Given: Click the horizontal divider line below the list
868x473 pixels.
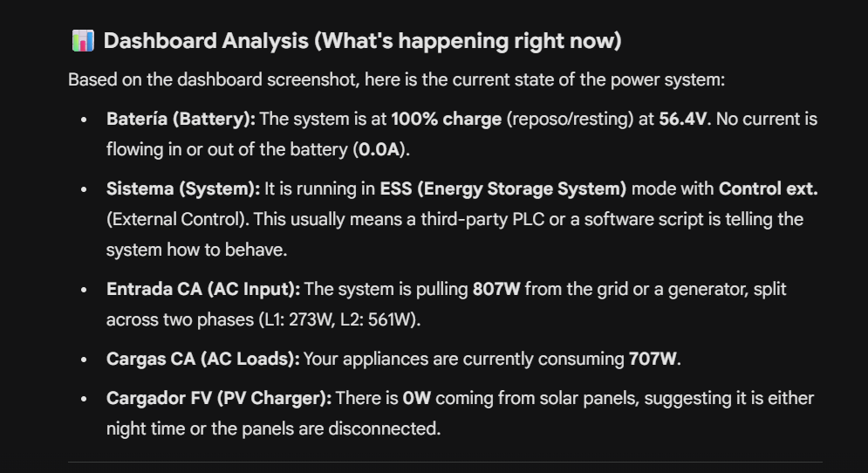Looking at the screenshot, I should point(445,462).
